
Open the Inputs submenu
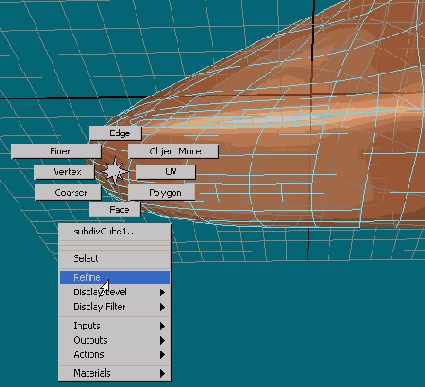coord(115,326)
